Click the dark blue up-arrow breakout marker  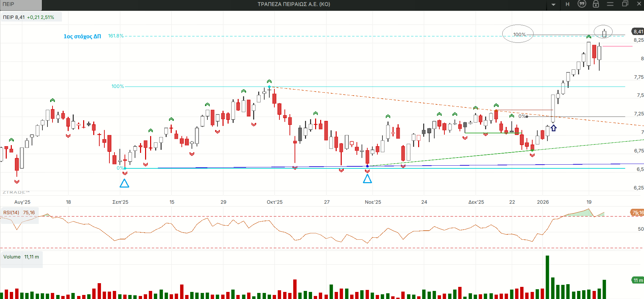553,128
